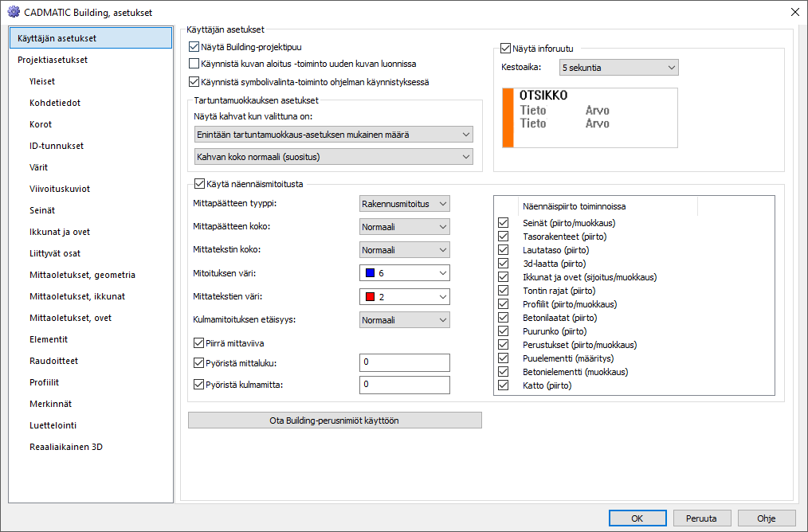The width and height of the screenshot is (808, 532).
Task: Open the Mittapäätteen tyyppi dropdown
Action: [x=405, y=204]
